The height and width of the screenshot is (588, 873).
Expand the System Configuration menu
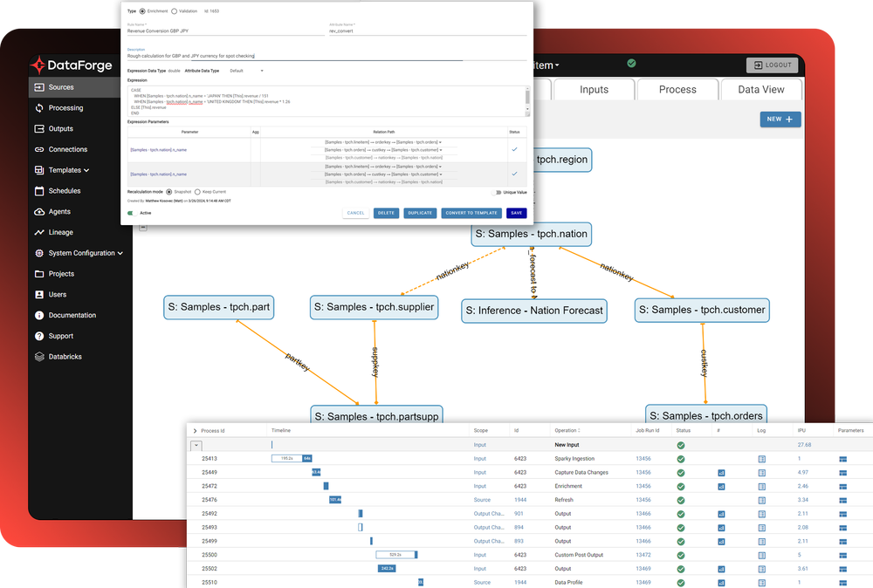tap(81, 253)
